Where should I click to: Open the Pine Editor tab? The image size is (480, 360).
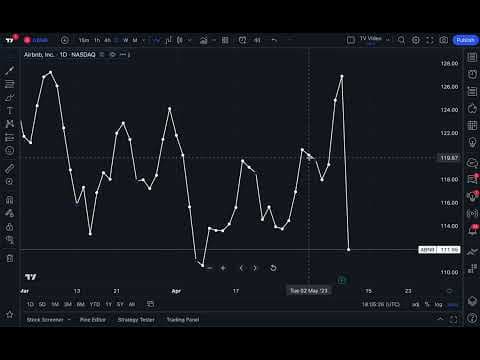point(93,320)
